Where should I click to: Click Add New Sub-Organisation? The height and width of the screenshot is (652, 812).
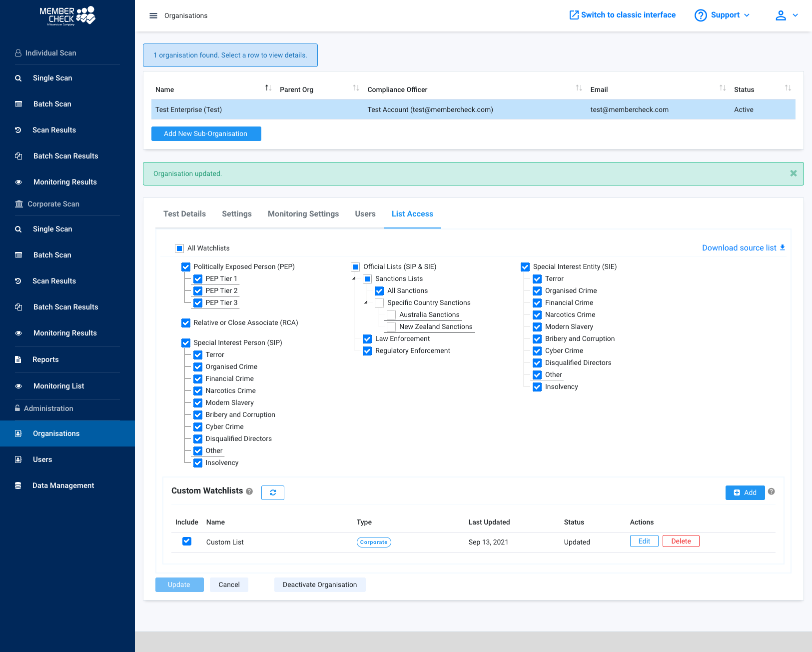(x=206, y=133)
